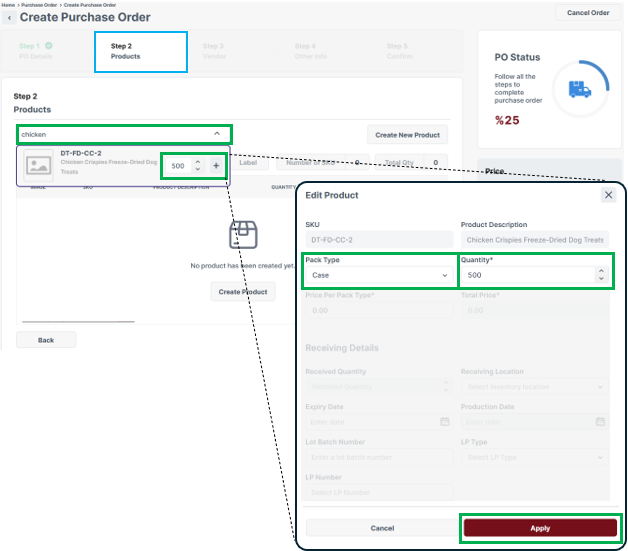This screenshot has width=628, height=551.
Task: Select the Step 2 Products tab
Action: click(141, 52)
